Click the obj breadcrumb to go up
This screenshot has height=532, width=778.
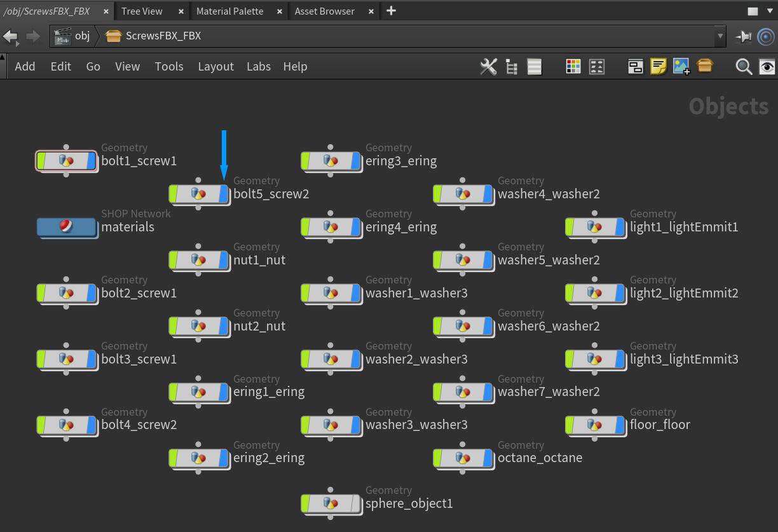point(81,36)
